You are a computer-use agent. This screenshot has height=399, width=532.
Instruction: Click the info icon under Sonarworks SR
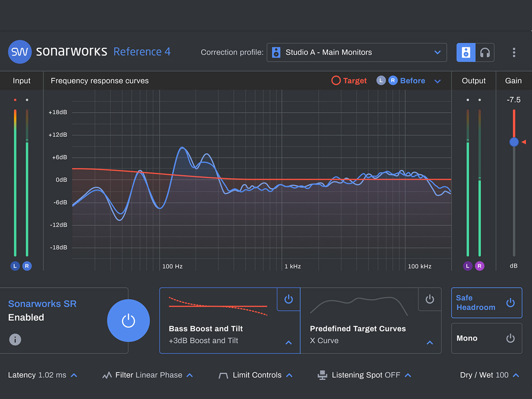[15, 340]
